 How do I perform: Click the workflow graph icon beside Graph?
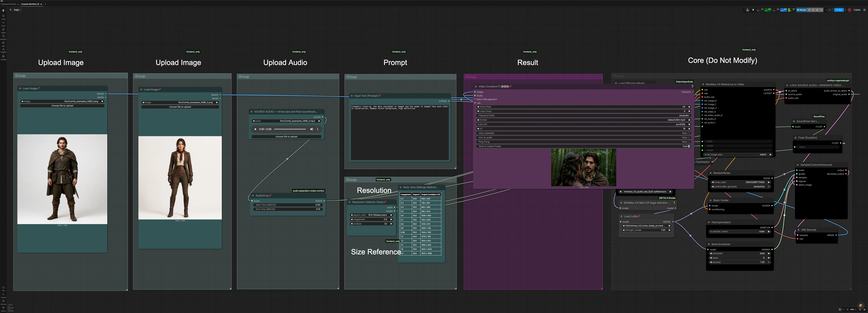point(10,10)
